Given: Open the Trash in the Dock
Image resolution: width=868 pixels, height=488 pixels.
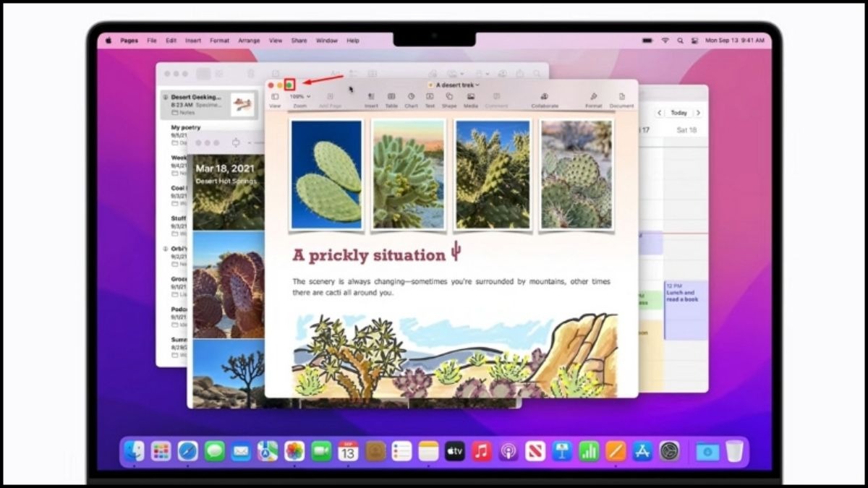Looking at the screenshot, I should [734, 451].
